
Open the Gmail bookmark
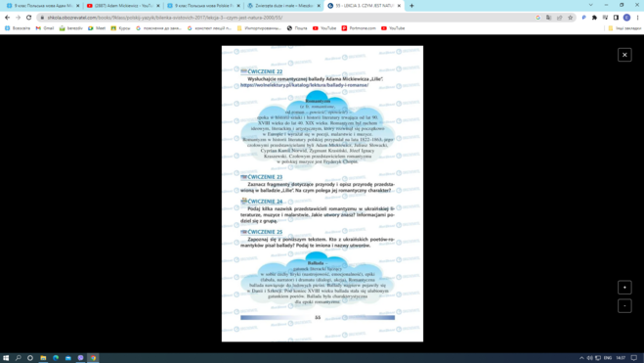(45, 28)
